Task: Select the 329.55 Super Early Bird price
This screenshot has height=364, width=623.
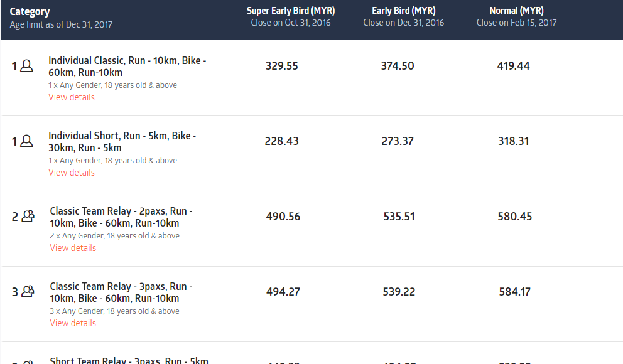Action: tap(282, 66)
